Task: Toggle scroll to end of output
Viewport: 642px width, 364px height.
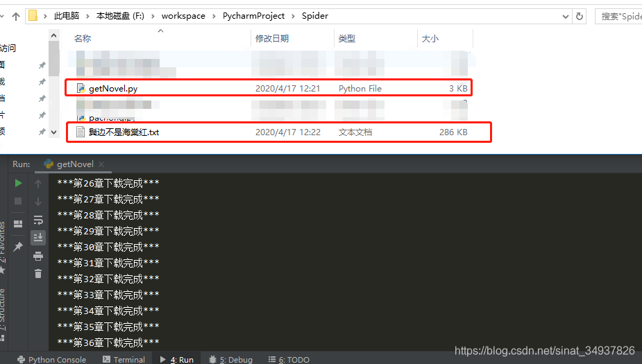Action: tap(38, 238)
